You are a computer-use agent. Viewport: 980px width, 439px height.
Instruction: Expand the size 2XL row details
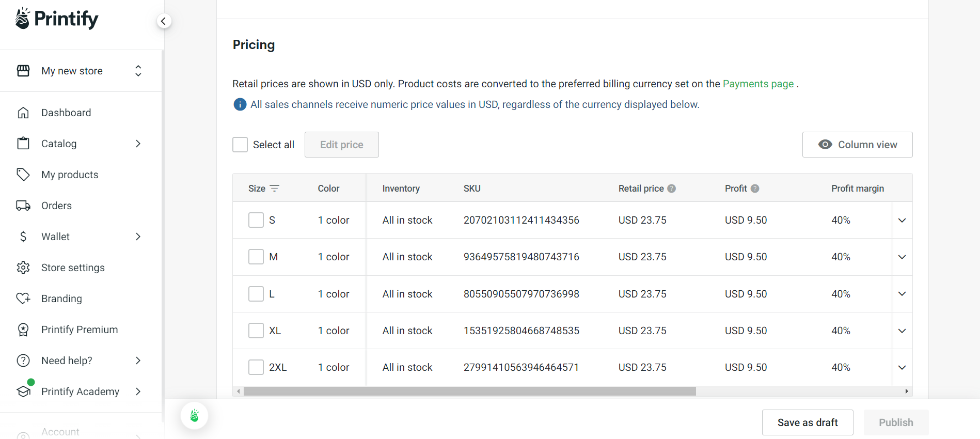coord(902,368)
